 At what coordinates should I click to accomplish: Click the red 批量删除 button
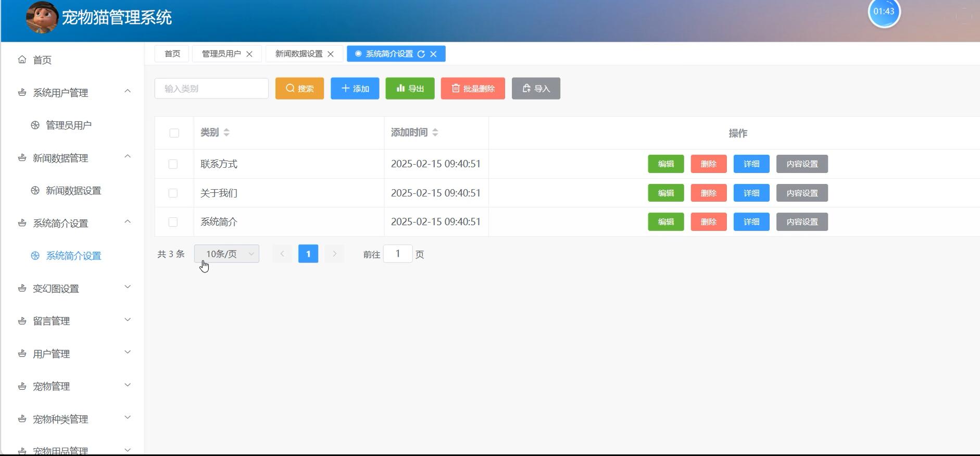click(x=473, y=89)
